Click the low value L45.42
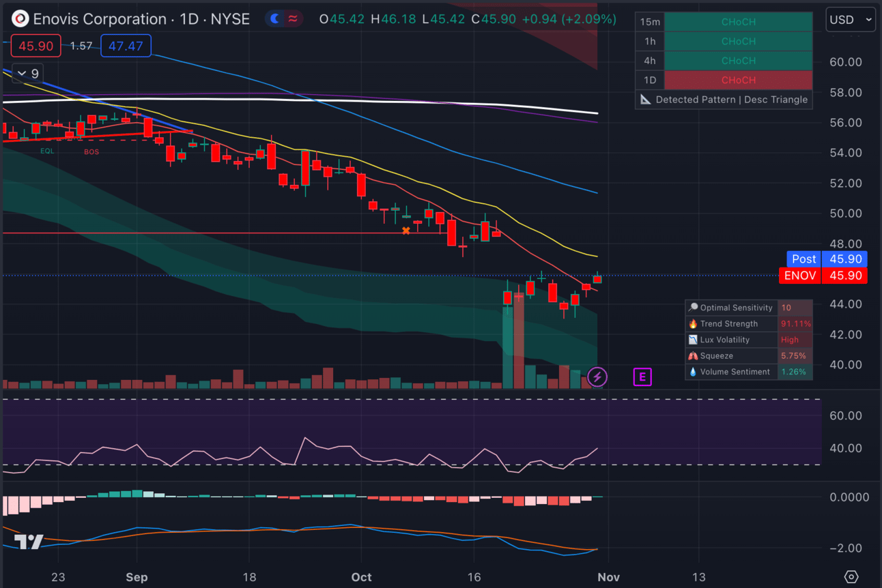This screenshot has width=882, height=588. pos(444,19)
